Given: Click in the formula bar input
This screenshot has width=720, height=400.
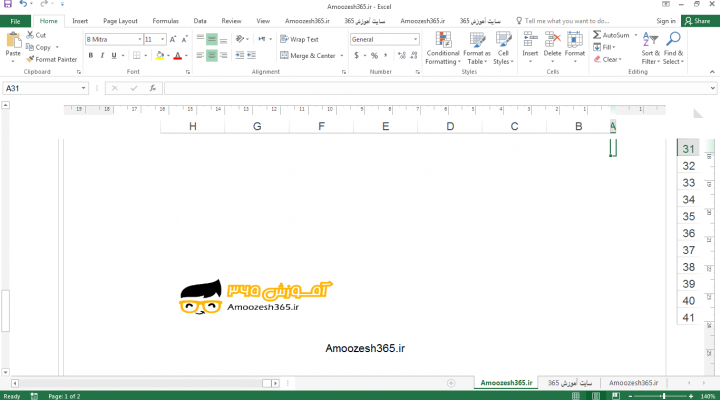Looking at the screenshot, I should click(436, 88).
